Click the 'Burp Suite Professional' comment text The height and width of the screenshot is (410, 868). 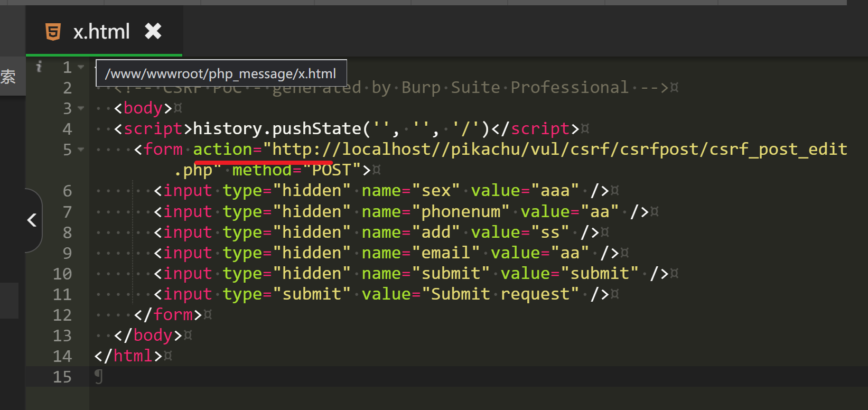515,88
